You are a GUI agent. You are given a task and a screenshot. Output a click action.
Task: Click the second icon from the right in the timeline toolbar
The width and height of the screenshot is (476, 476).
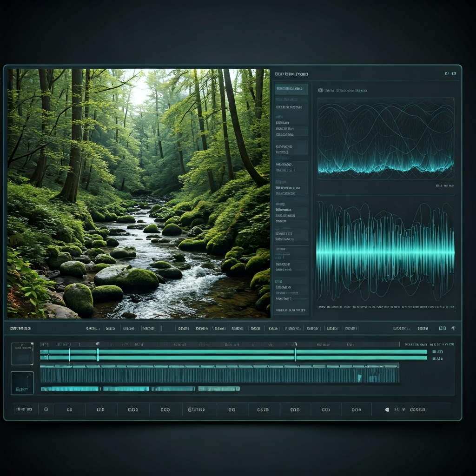[x=443, y=328]
